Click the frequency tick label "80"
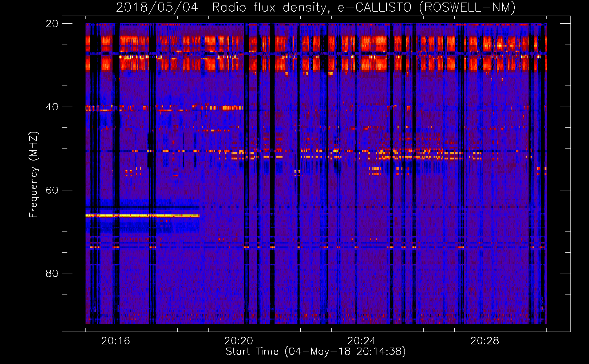This screenshot has width=589, height=364. coord(52,273)
